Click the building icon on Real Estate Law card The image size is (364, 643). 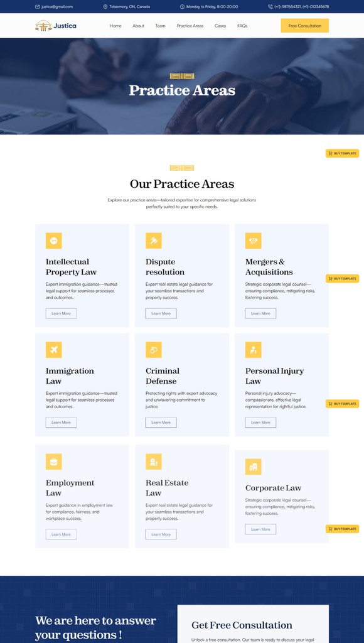[x=153, y=462]
